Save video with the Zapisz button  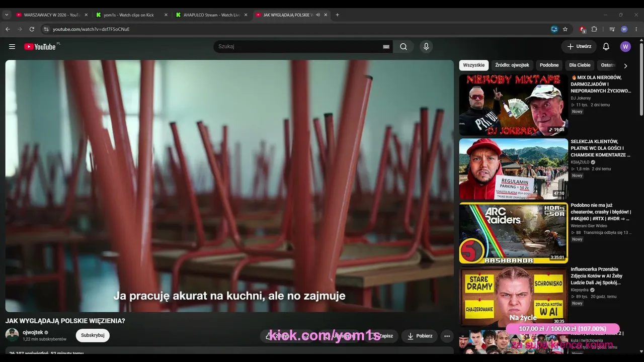pos(381,336)
